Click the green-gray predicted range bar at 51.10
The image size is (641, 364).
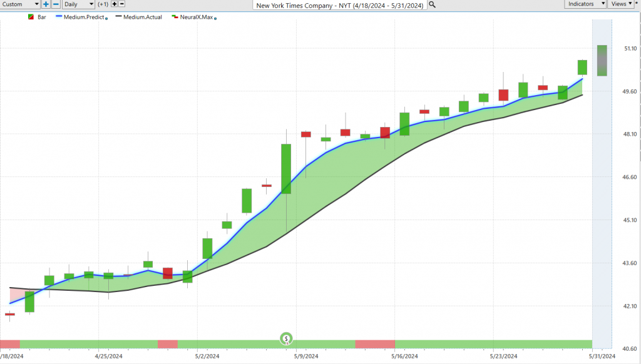tap(602, 61)
